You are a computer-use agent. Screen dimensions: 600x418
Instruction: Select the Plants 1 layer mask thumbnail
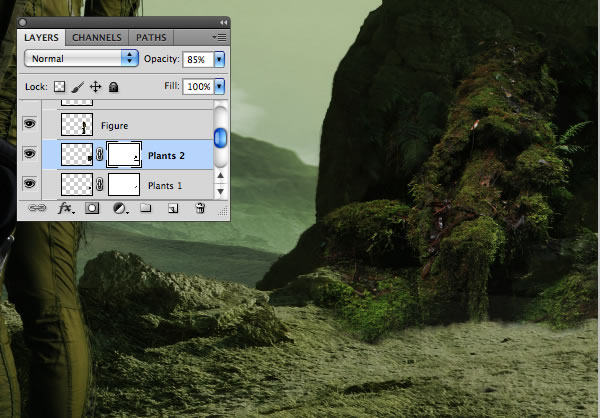tap(124, 185)
